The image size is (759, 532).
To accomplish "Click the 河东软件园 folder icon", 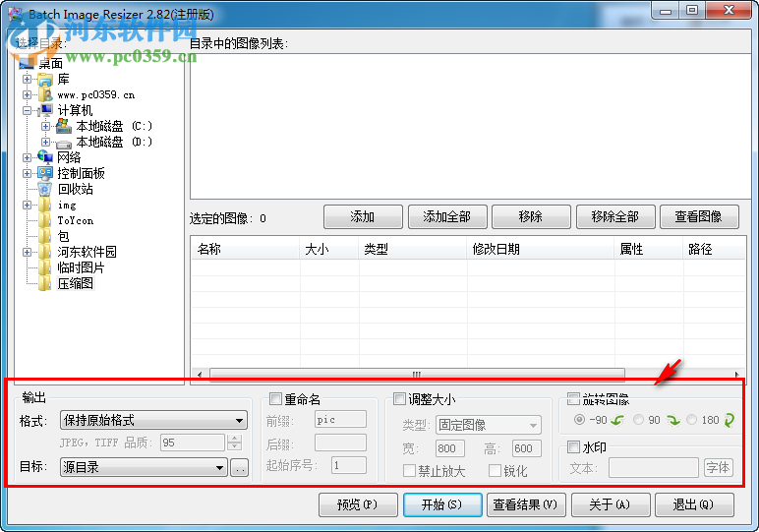I will click(45, 251).
